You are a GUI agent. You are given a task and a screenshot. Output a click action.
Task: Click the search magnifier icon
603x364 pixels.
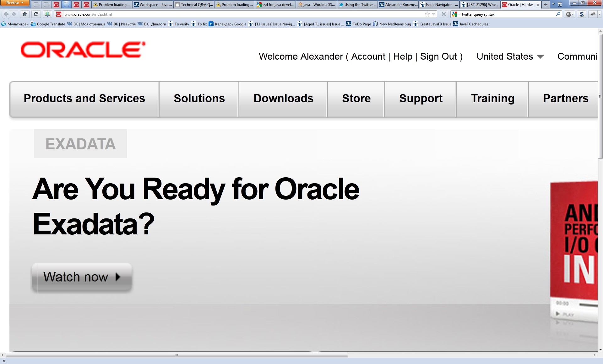(x=558, y=14)
